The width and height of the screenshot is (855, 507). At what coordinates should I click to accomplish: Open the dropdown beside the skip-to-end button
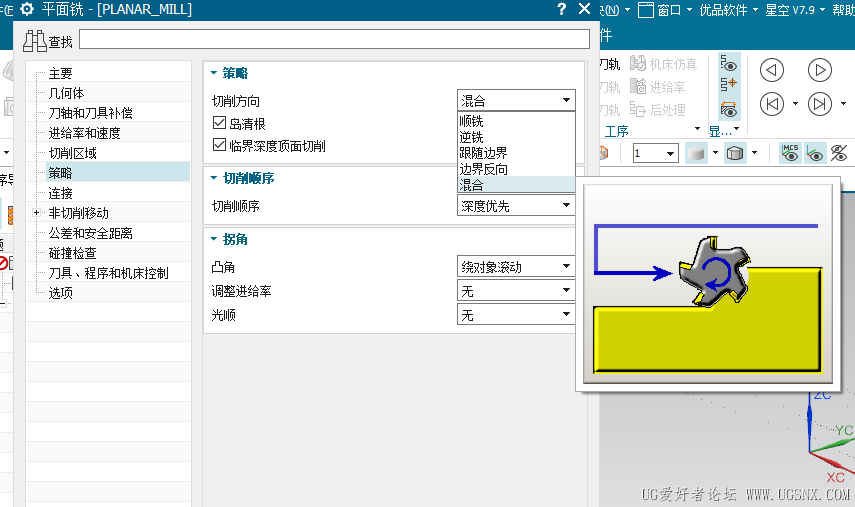pos(843,104)
